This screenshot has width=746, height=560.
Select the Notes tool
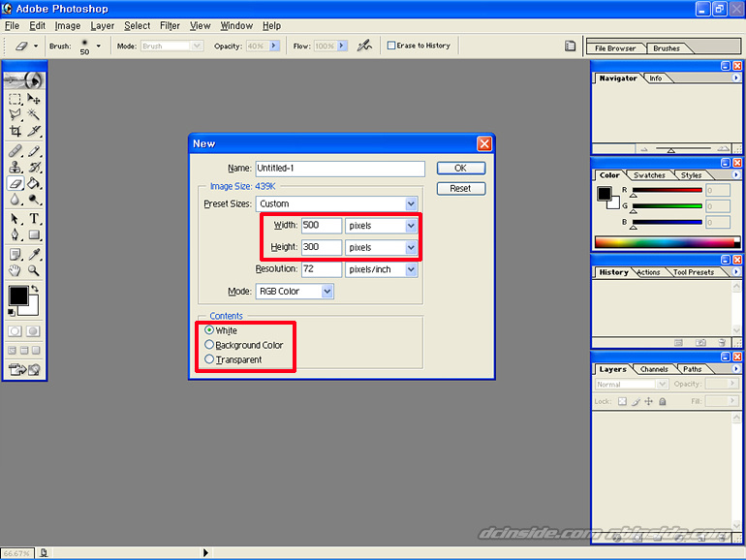point(16,255)
